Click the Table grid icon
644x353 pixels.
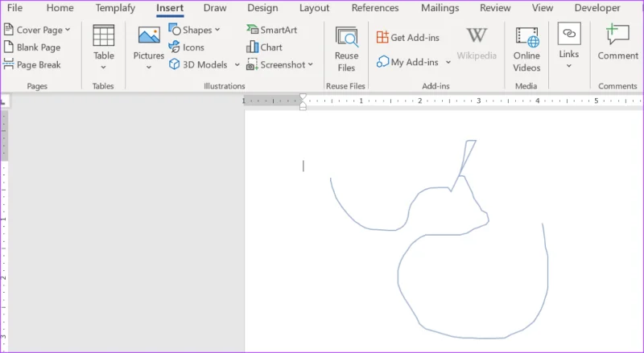click(x=104, y=35)
